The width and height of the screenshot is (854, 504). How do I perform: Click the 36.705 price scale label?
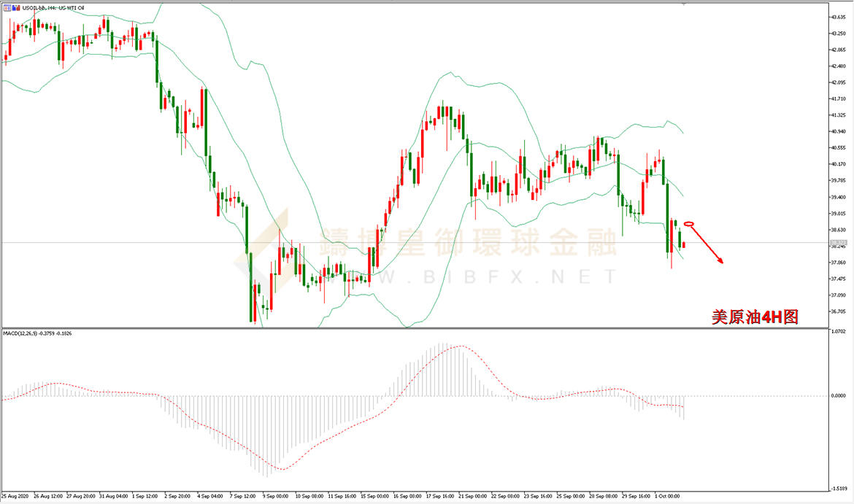(x=838, y=312)
